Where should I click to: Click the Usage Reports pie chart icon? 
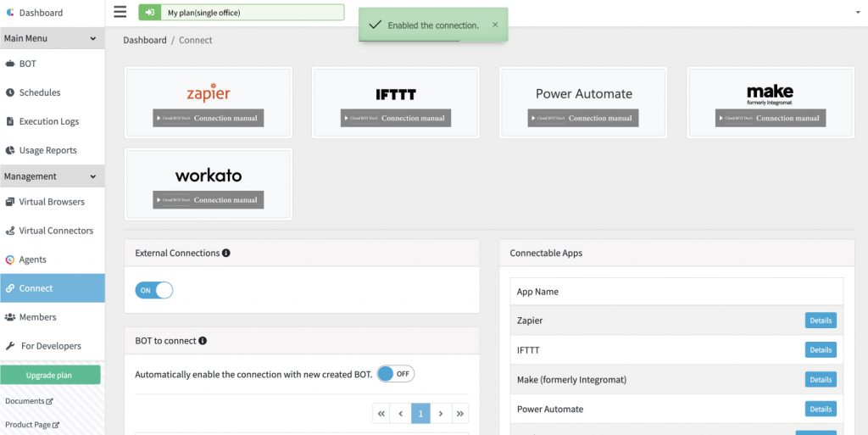coord(10,150)
